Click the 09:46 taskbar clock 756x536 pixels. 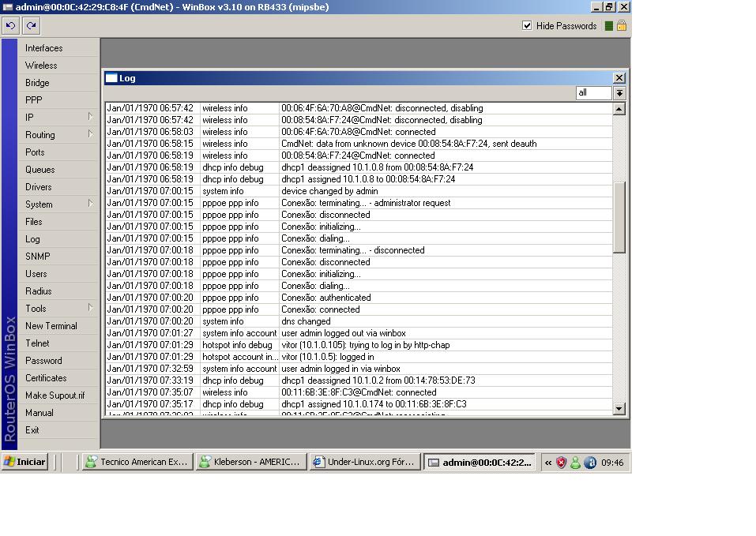[x=612, y=463]
